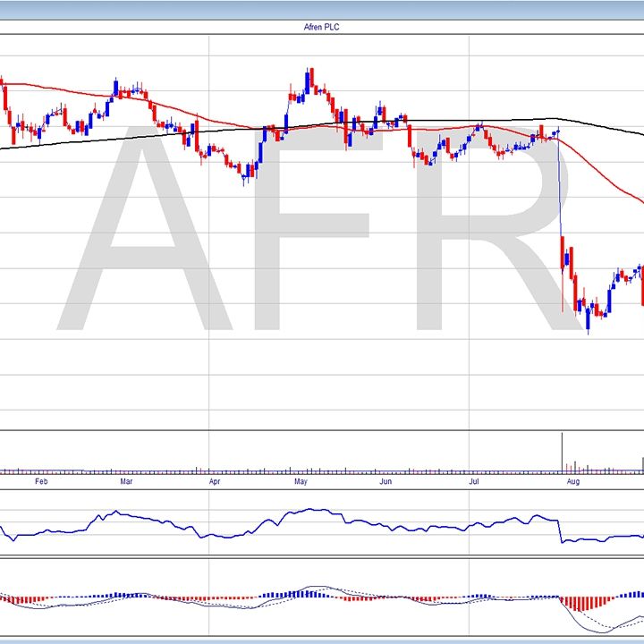Click the blue oscillator line peak near March
Screen dimensions: 644x644
tap(114, 513)
